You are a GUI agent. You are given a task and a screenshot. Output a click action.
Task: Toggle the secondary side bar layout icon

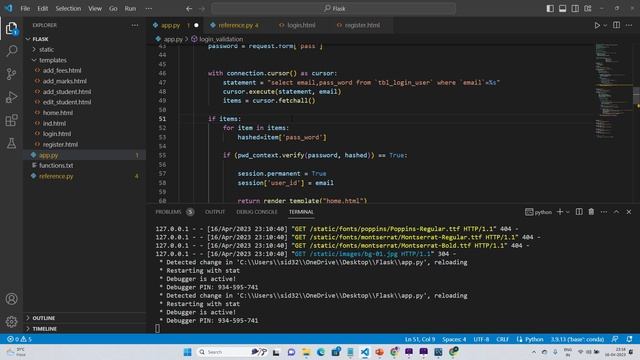coord(575,9)
